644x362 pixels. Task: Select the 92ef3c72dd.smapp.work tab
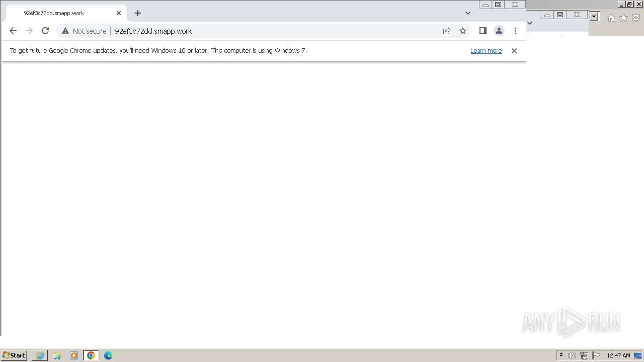click(65, 13)
